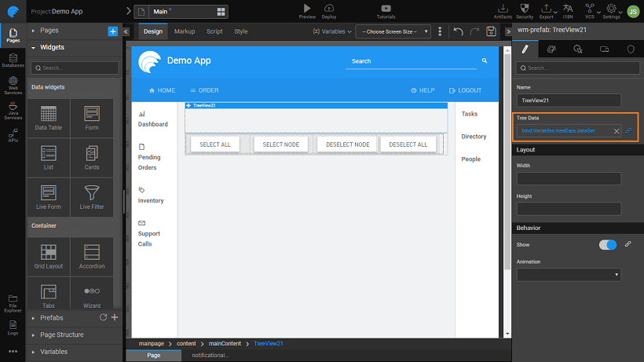Open the Security shield icon
The width and height of the screenshot is (644, 362).
click(x=525, y=8)
